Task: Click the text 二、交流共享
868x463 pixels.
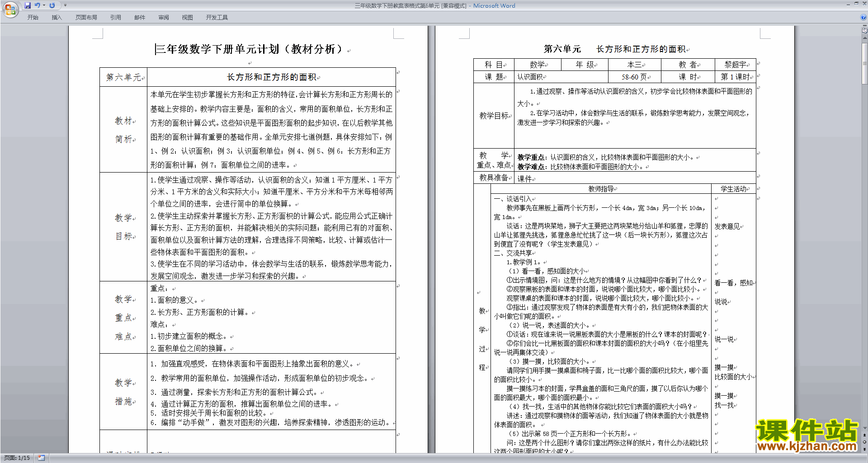Action: 513,253
